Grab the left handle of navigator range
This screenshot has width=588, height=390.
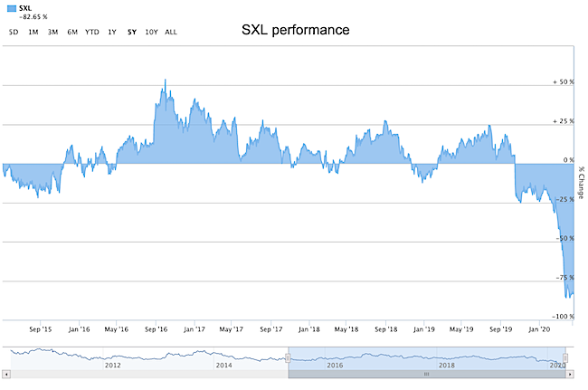point(288,358)
